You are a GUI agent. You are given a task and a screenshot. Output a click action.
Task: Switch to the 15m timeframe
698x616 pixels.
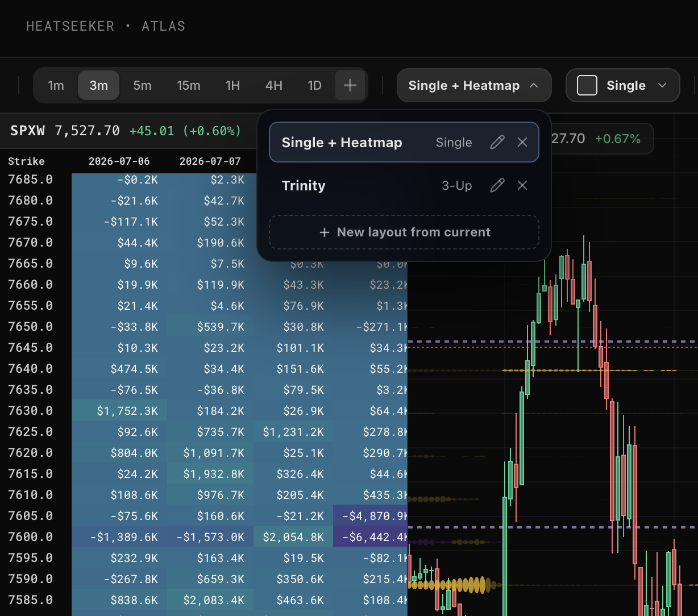188,85
